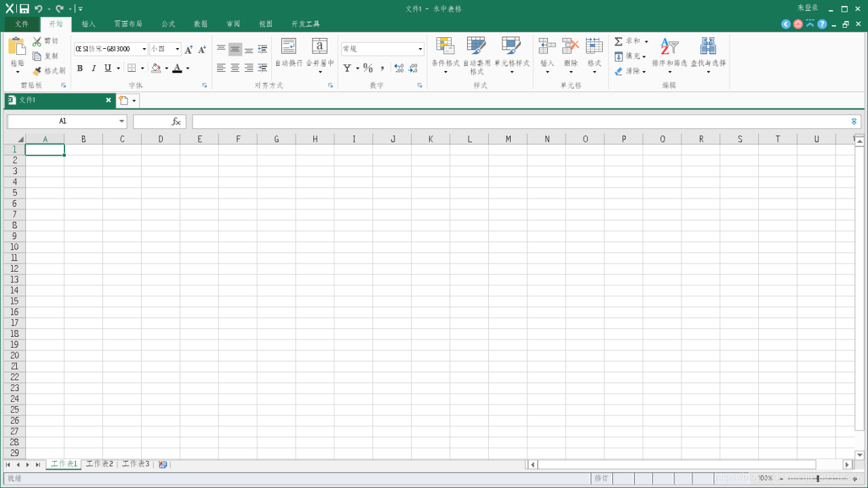Open Sort and Filter (排序和筛选)
Screen dimensions: 868x488
[x=669, y=45]
